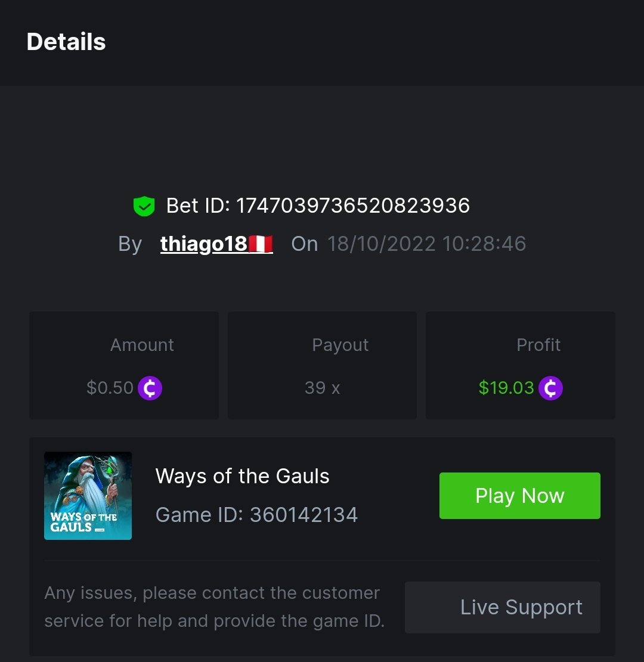Click the Payout label
644x662 pixels.
[340, 345]
